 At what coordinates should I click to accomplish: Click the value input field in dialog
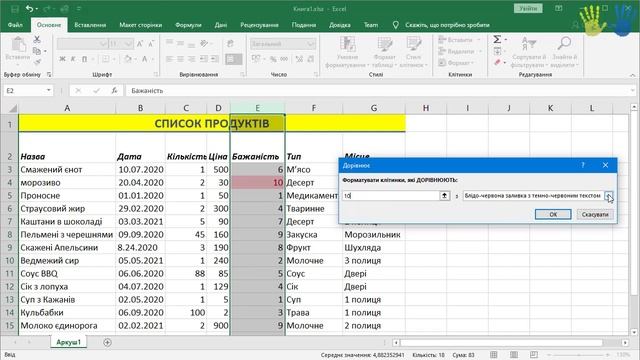(x=391, y=196)
